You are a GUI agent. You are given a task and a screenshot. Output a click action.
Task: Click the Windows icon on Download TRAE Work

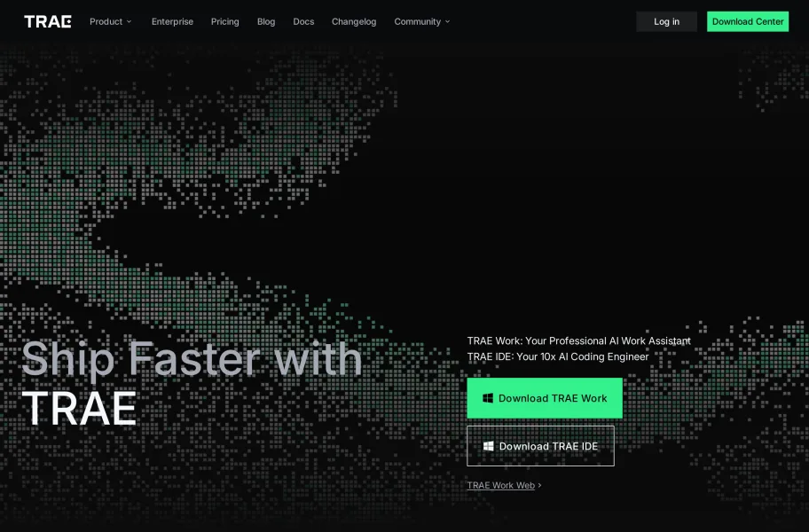pyautogui.click(x=488, y=398)
